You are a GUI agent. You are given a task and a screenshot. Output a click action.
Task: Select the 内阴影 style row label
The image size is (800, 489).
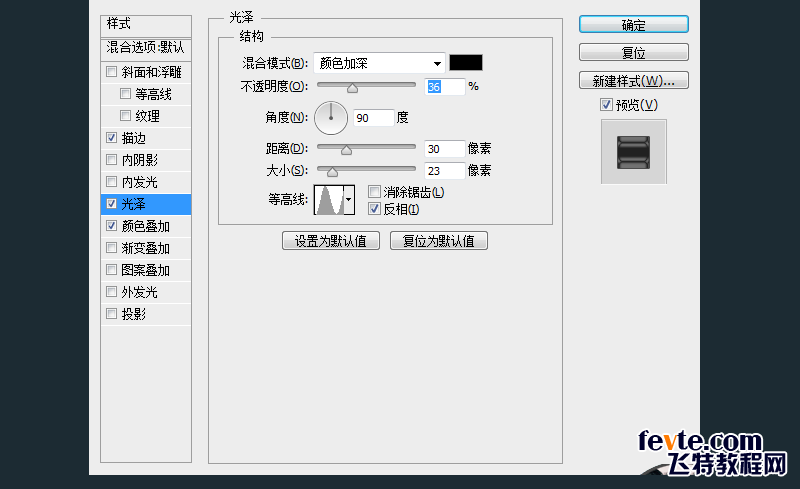[x=139, y=160]
